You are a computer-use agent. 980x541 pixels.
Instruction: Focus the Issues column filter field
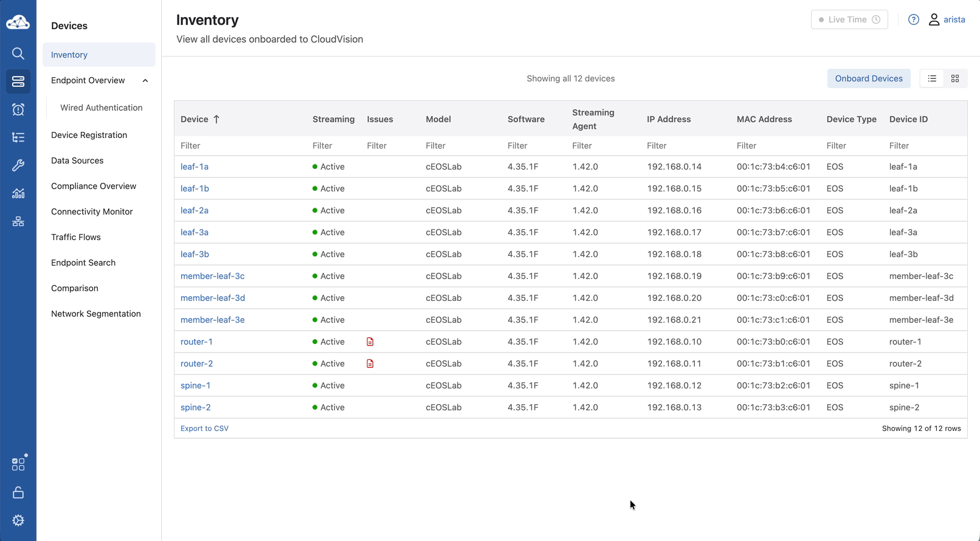(390, 146)
